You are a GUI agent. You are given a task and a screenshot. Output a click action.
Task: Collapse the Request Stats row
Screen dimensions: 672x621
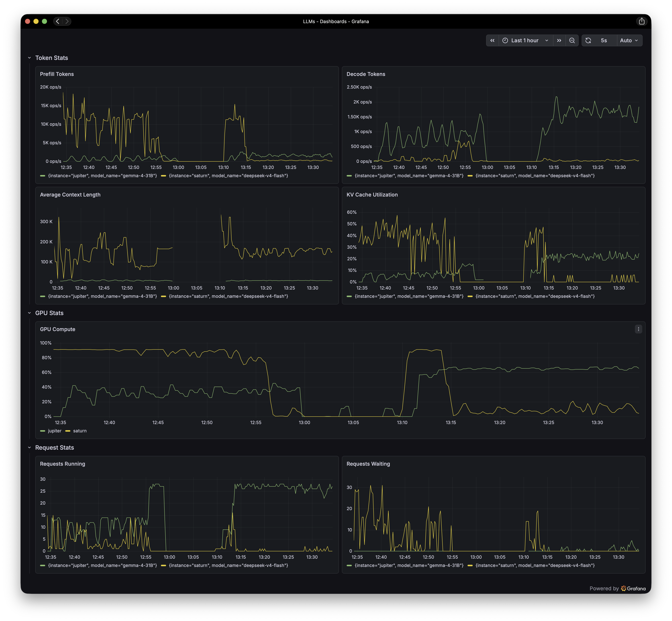pyautogui.click(x=29, y=448)
